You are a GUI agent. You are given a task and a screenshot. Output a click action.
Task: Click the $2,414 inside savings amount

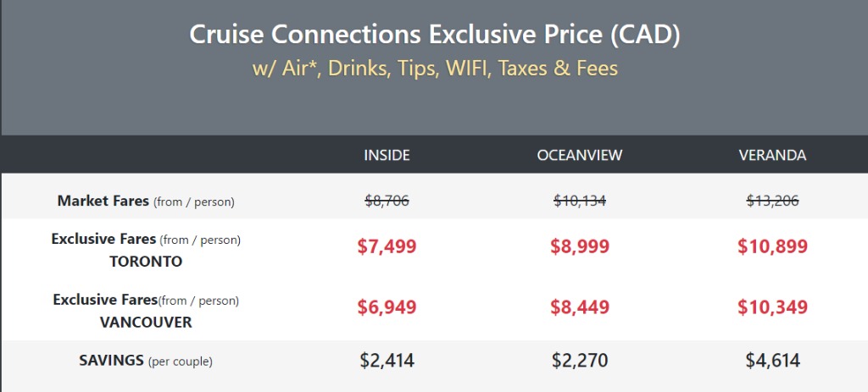point(387,361)
